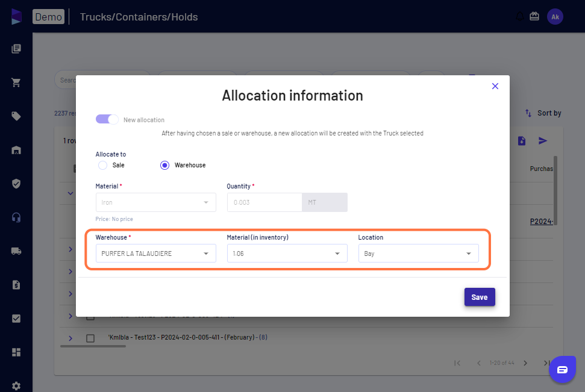Open the P2024 purchase link

(x=542, y=222)
